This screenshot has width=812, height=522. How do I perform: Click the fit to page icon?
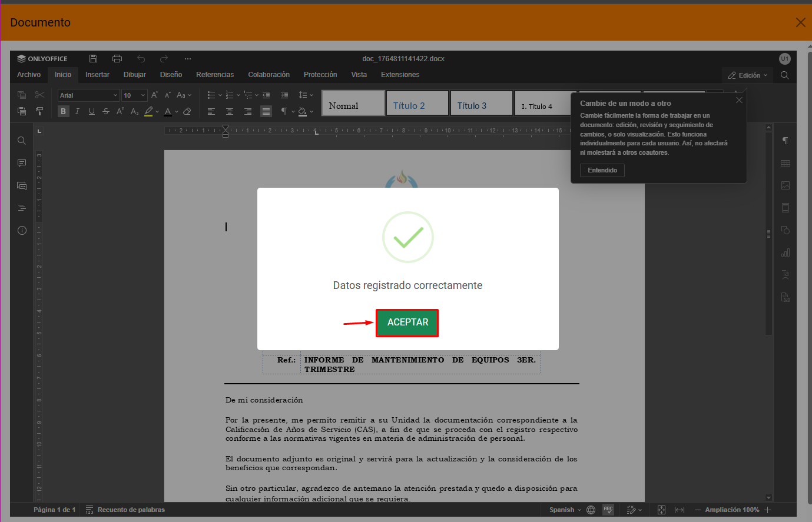(661, 510)
